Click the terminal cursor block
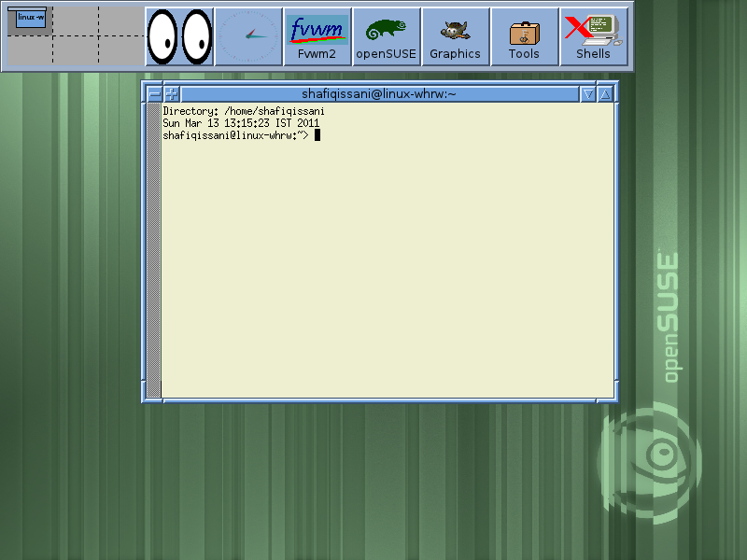Image resolution: width=747 pixels, height=560 pixels. click(x=317, y=135)
